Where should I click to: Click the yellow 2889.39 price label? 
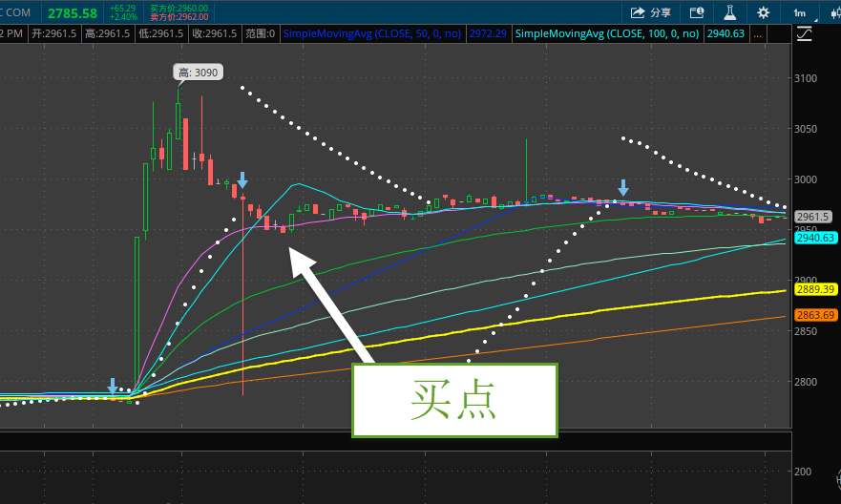pyautogui.click(x=815, y=289)
